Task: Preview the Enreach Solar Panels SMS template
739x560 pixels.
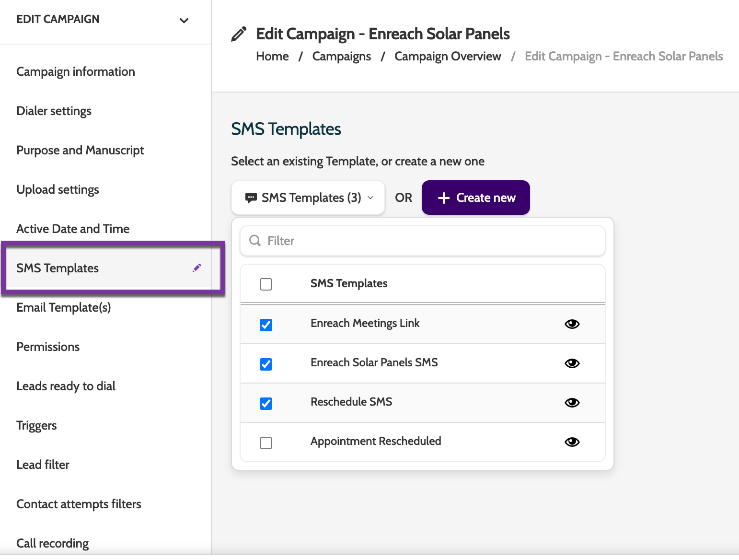Action: [572, 363]
